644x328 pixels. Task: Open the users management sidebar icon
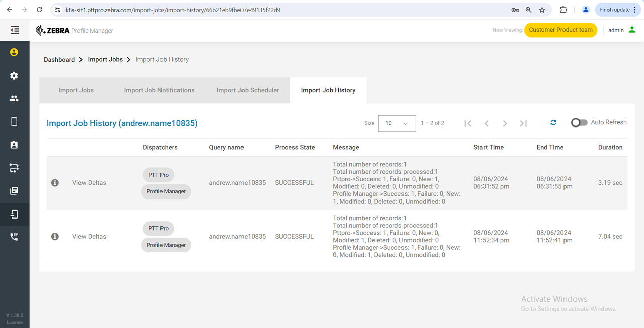click(14, 98)
